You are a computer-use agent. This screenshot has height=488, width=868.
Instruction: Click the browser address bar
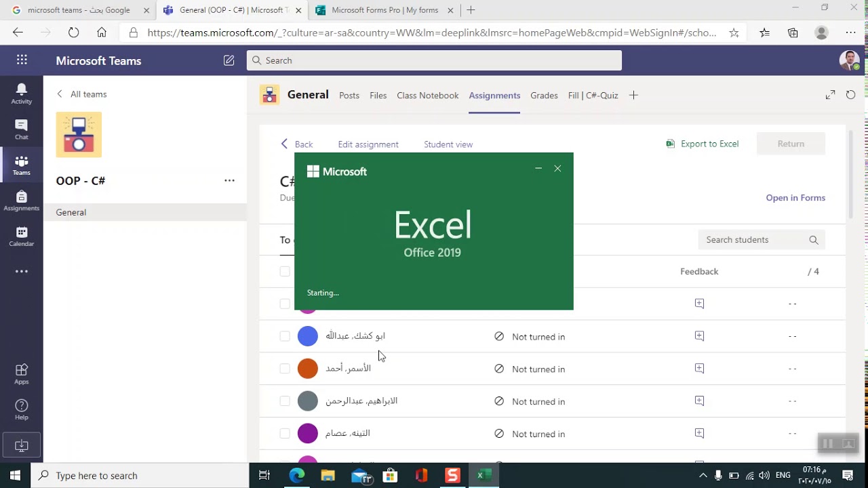coord(432,33)
